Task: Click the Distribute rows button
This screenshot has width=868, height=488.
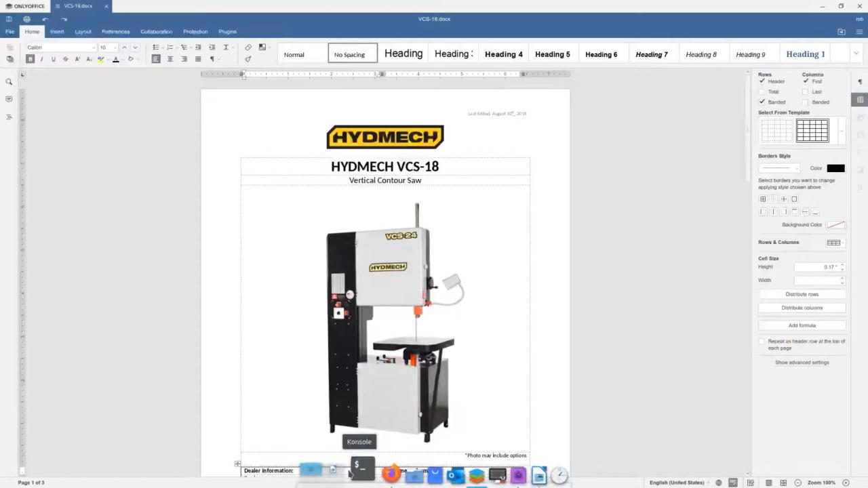Action: pos(802,293)
